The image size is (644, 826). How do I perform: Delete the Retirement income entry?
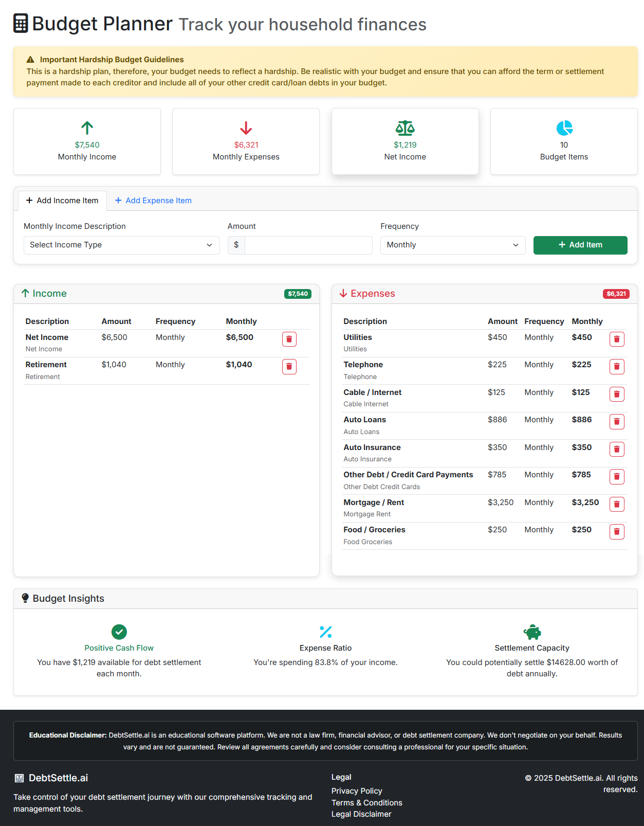289,367
